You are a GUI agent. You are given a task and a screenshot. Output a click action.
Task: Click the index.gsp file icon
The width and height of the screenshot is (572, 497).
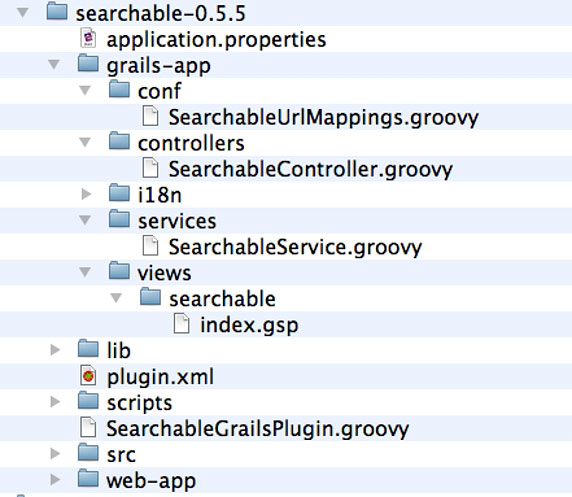(x=181, y=324)
